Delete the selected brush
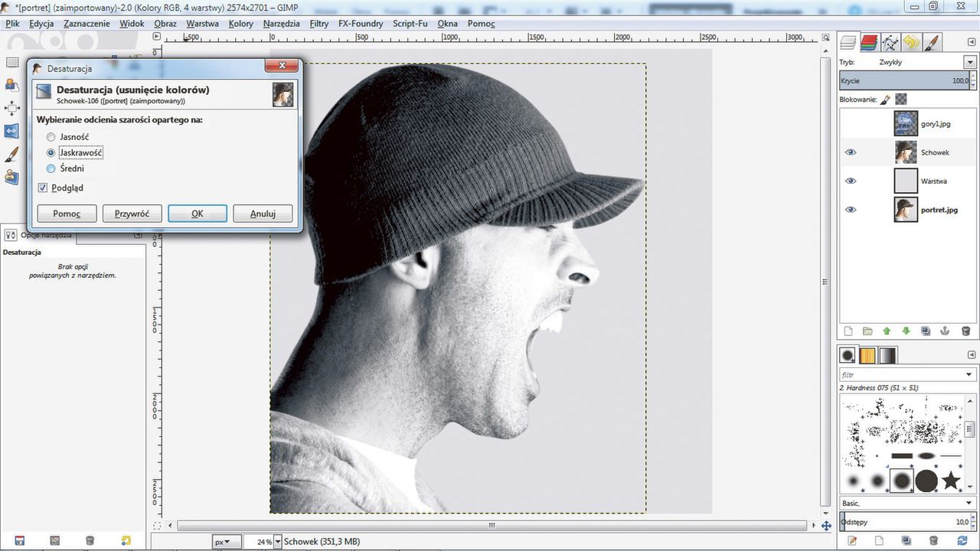The width and height of the screenshot is (980, 551). pos(934,541)
